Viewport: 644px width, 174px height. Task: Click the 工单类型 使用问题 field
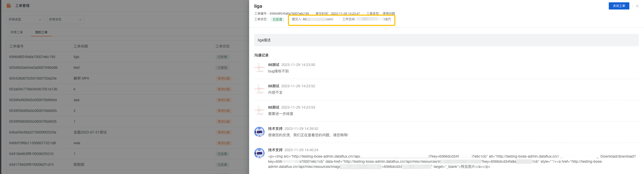click(x=381, y=14)
